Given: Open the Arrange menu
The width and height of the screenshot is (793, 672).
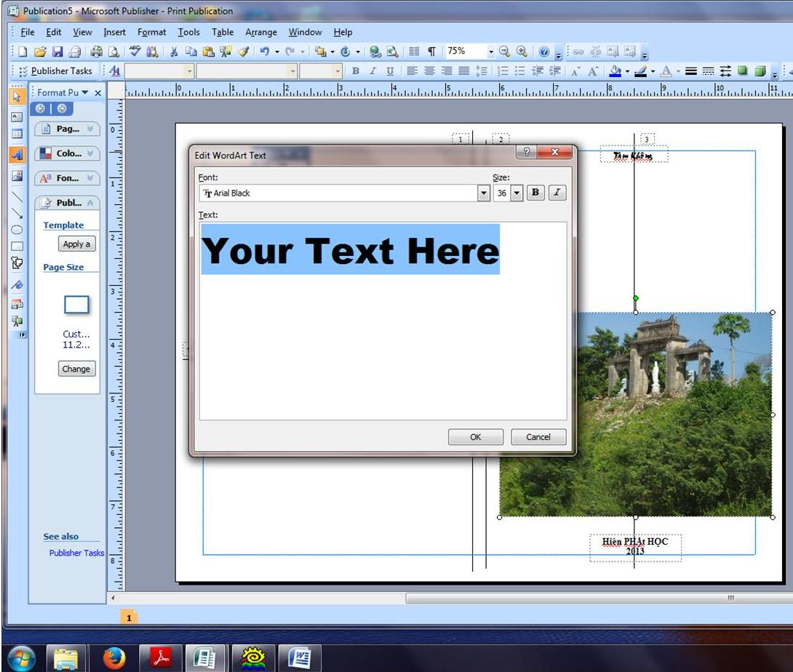Looking at the screenshot, I should point(260,32).
